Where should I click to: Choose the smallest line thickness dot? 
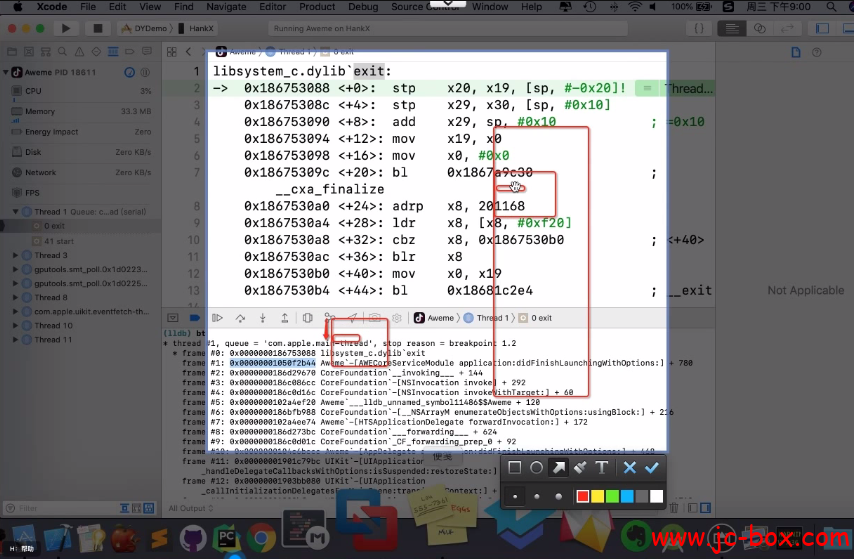pyautogui.click(x=515, y=496)
